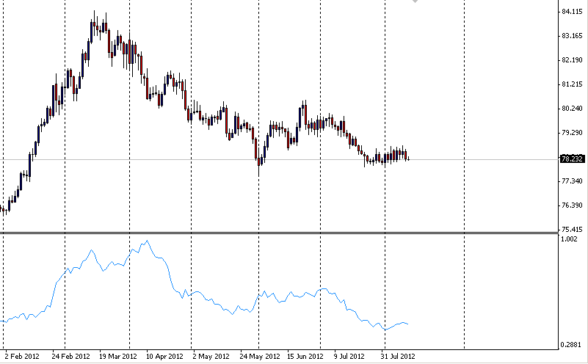Select the 24 May 2012 date label
This screenshot has width=588, height=364.
260,356
